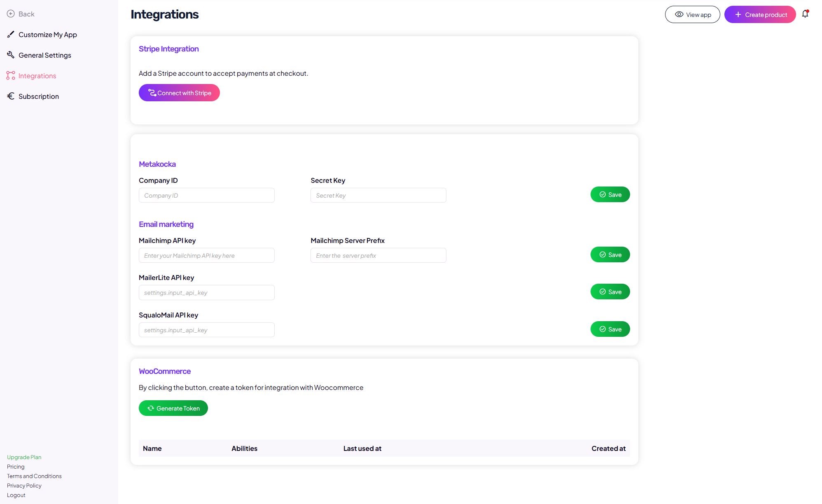Click the General Settings wrench icon
Viewport: 822px width, 504px height.
click(x=11, y=55)
